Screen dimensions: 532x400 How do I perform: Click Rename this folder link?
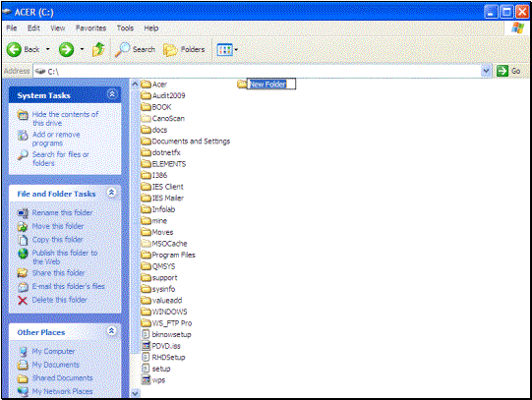click(62, 213)
